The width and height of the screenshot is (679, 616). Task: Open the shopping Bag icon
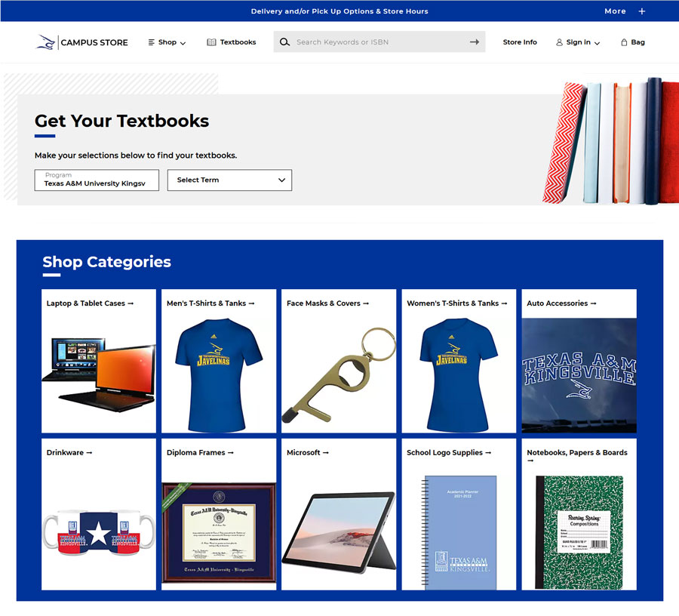tap(624, 42)
